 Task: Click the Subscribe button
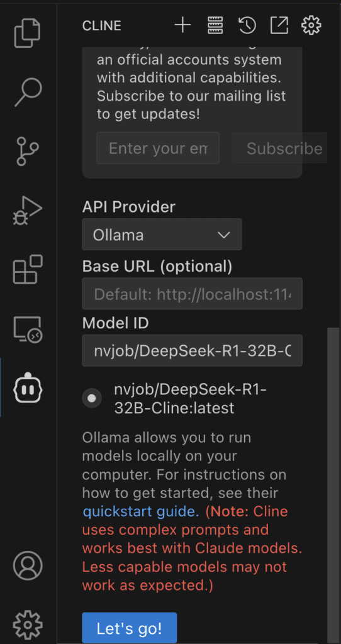pyautogui.click(x=280, y=148)
